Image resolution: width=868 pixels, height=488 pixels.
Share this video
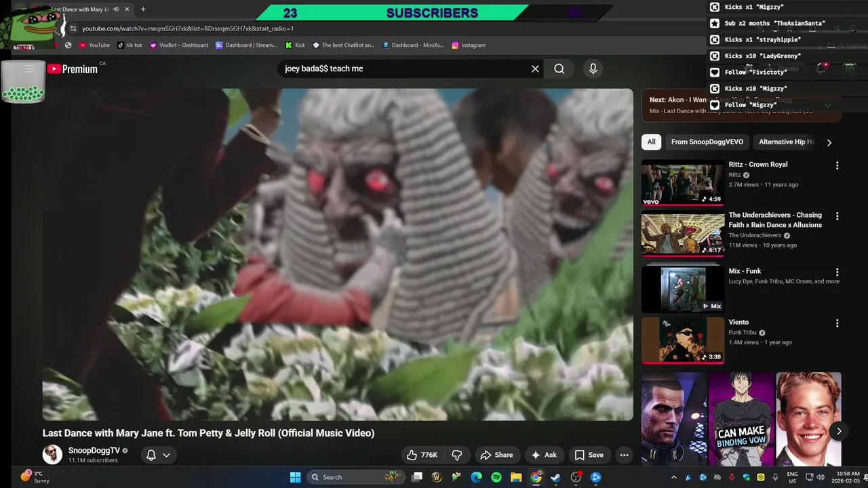496,455
